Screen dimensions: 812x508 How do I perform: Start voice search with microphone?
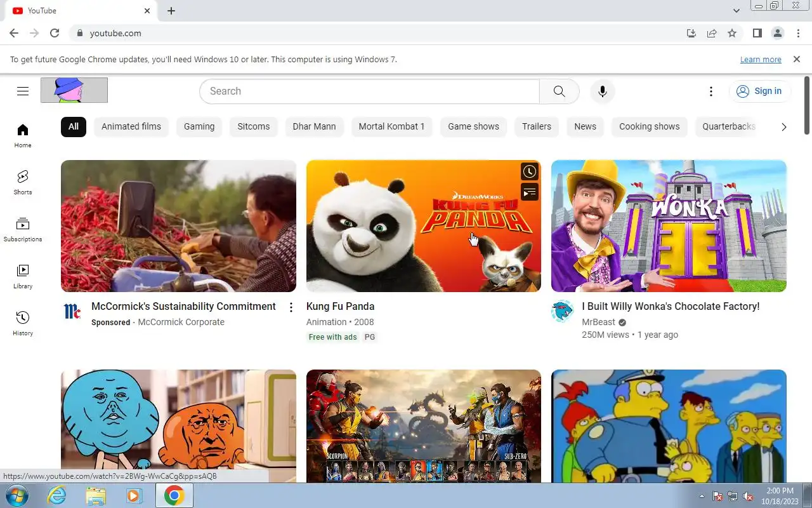pos(603,91)
